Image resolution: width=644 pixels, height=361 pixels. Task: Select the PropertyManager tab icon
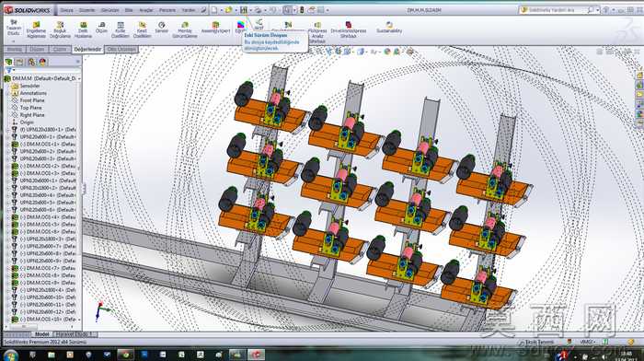pyautogui.click(x=19, y=62)
